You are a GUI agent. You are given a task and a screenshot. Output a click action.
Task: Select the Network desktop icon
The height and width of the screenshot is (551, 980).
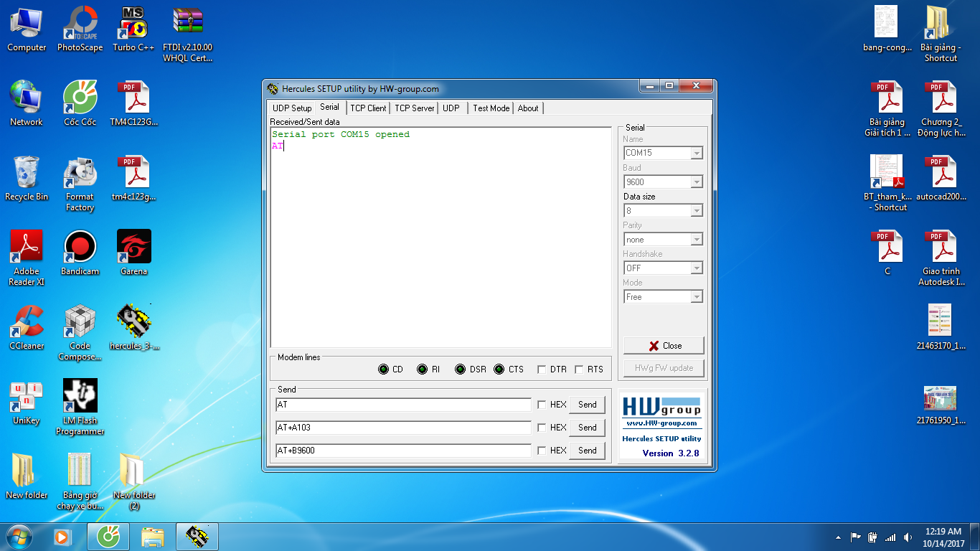pyautogui.click(x=27, y=104)
